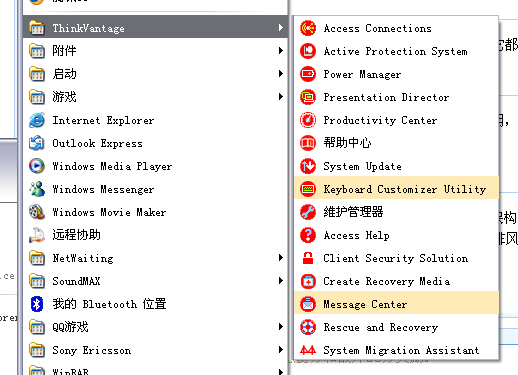Open System Migration Assistant entry
The width and height of the screenshot is (518, 375).
(x=396, y=350)
